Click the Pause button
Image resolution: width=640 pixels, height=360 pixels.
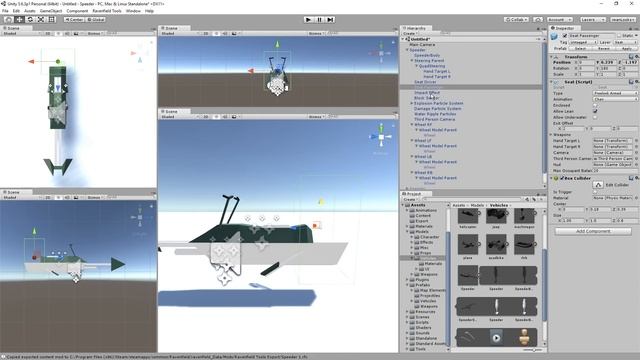(320, 20)
